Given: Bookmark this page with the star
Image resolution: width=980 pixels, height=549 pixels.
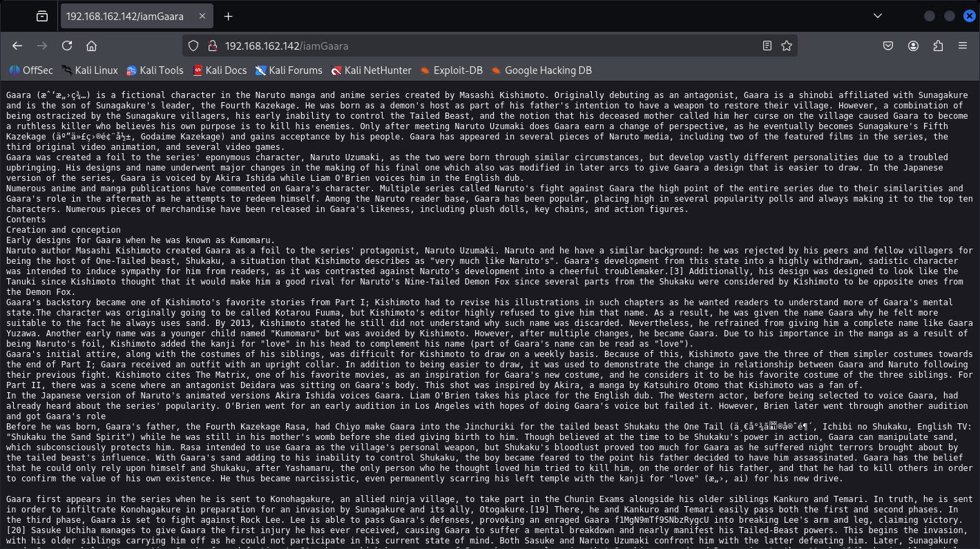Looking at the screenshot, I should tap(786, 46).
